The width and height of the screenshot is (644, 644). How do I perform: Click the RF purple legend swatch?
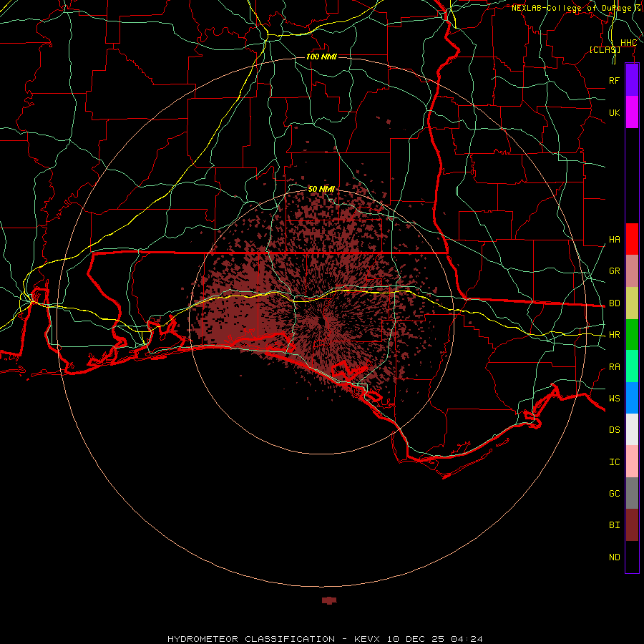pyautogui.click(x=632, y=80)
